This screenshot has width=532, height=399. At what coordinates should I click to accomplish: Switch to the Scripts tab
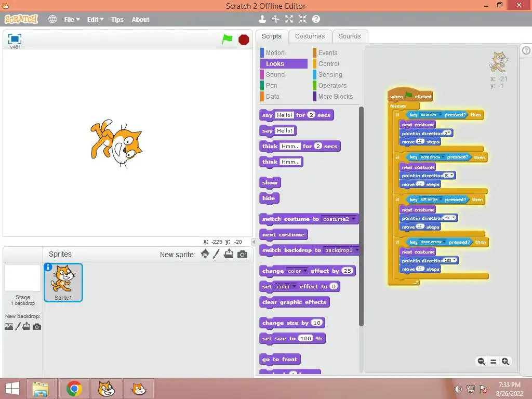271,36
